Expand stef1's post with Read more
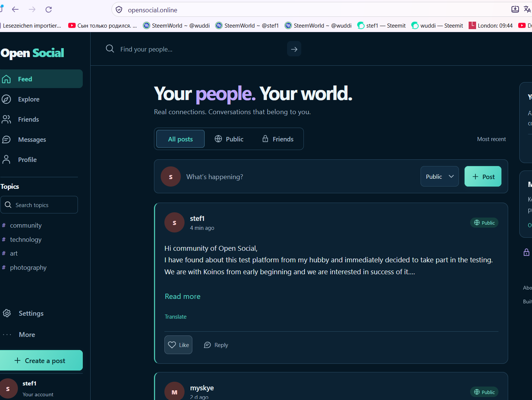Screen dimensions: 532x400 (183, 296)
